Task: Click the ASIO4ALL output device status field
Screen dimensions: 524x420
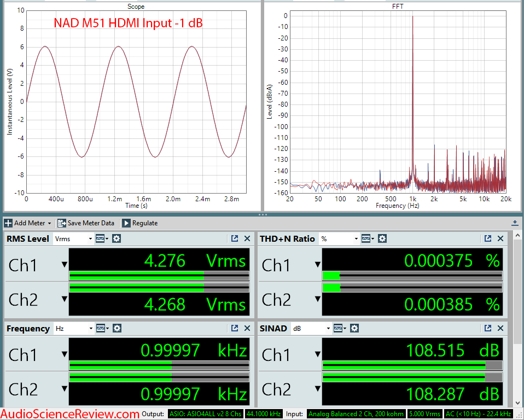Action: (x=205, y=413)
